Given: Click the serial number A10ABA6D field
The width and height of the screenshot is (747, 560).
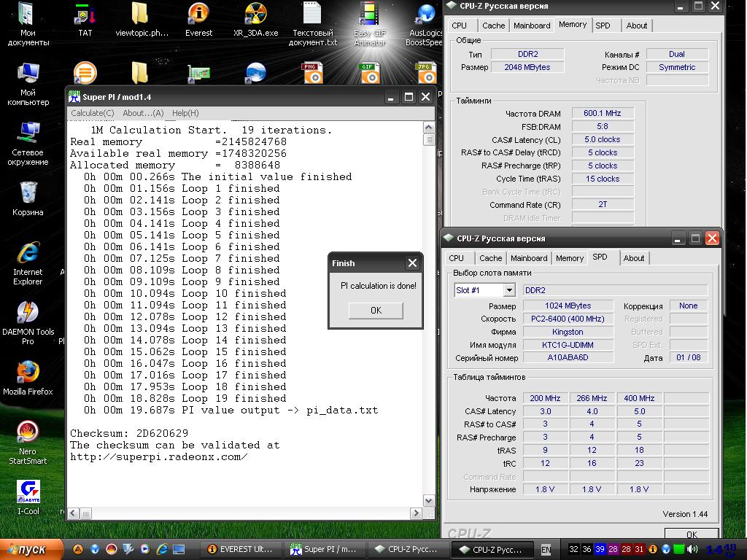Looking at the screenshot, I should [568, 357].
